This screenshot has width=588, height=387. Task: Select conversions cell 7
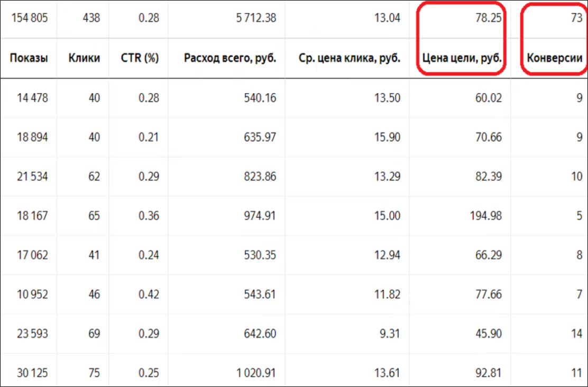(580, 294)
